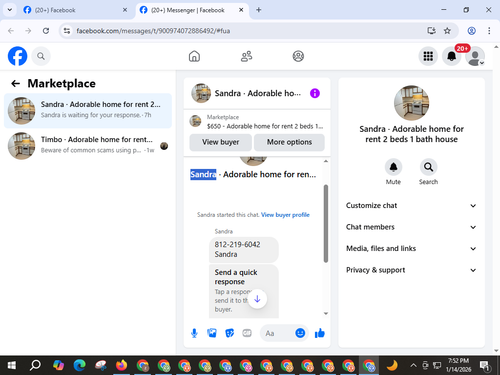The height and width of the screenshot is (375, 500).
Task: Record a voice clip with microphone icon
Action: pos(194,333)
